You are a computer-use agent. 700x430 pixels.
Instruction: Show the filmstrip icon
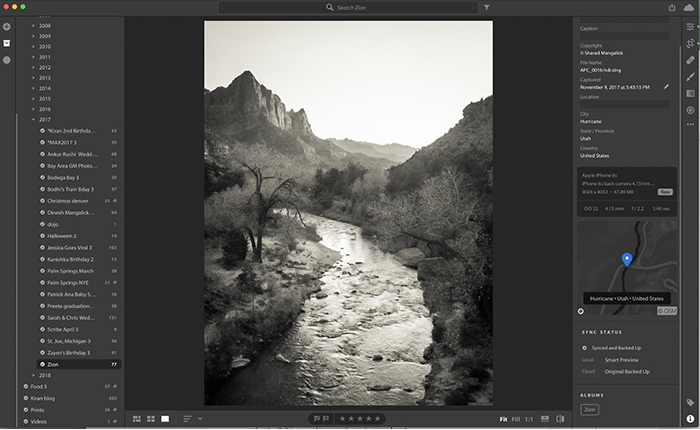click(545, 419)
